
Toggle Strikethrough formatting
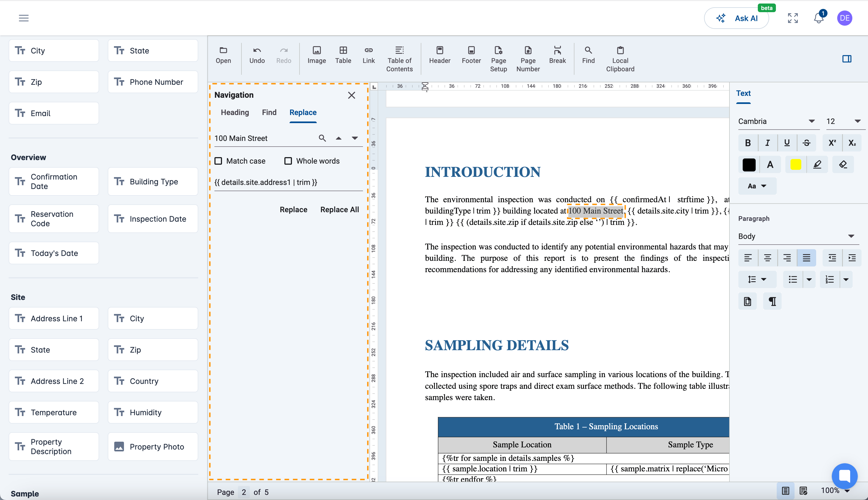pyautogui.click(x=806, y=143)
